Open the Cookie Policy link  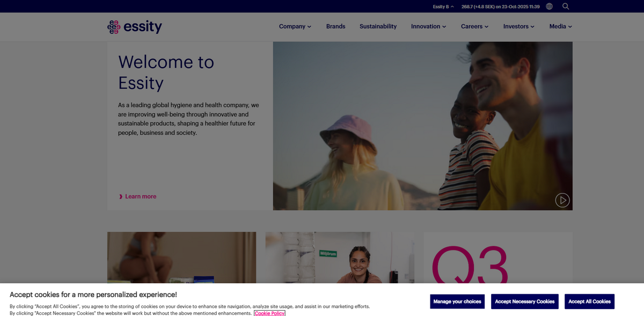pyautogui.click(x=269, y=313)
